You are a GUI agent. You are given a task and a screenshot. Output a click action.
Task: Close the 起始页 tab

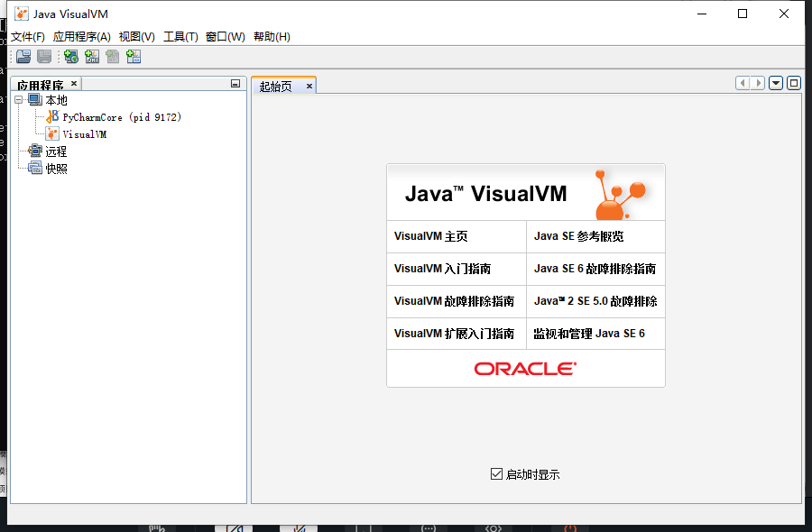[309, 86]
